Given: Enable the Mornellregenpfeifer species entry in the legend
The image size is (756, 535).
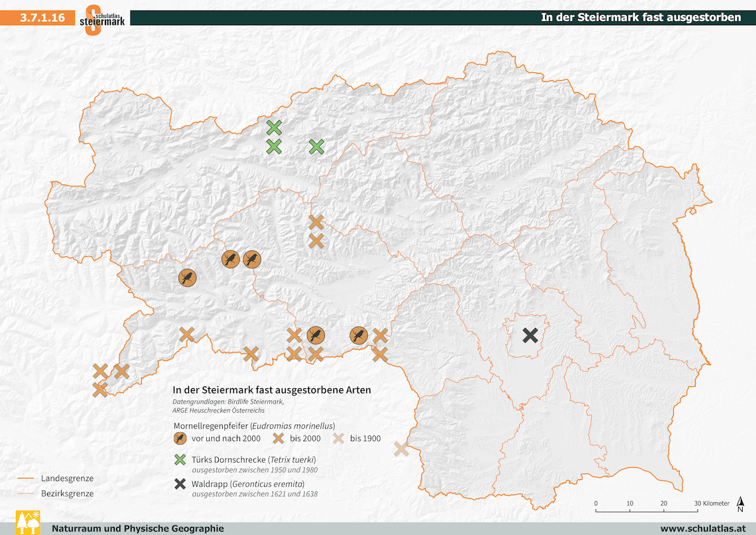Looking at the screenshot, I should pyautogui.click(x=253, y=425).
